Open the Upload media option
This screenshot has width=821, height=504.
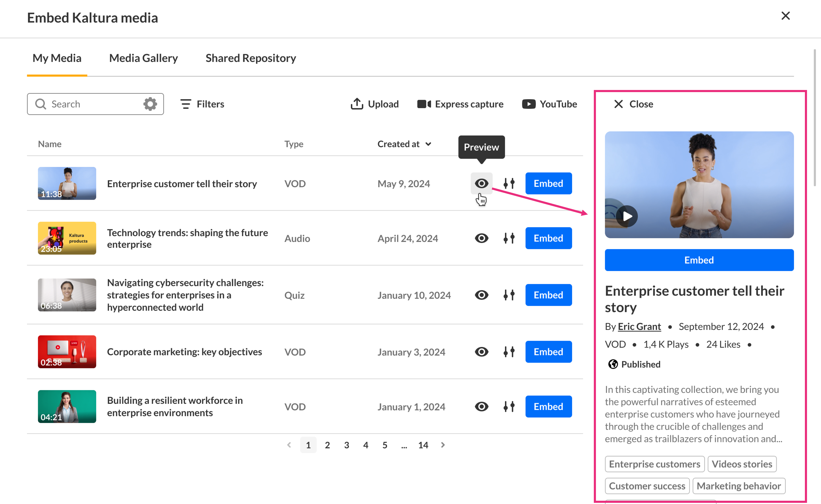[374, 104]
